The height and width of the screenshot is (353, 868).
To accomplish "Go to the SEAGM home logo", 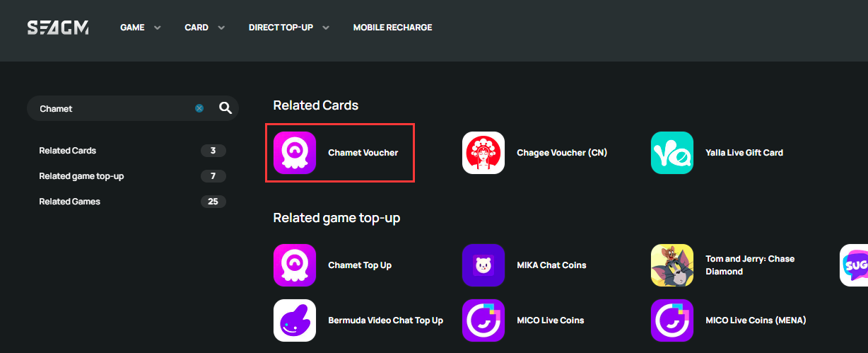I will click(58, 28).
